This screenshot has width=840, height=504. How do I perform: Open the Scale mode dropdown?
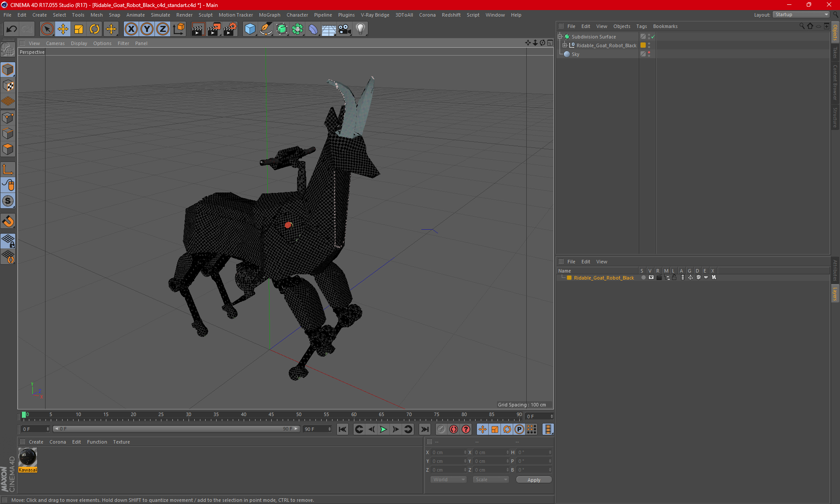pos(491,479)
